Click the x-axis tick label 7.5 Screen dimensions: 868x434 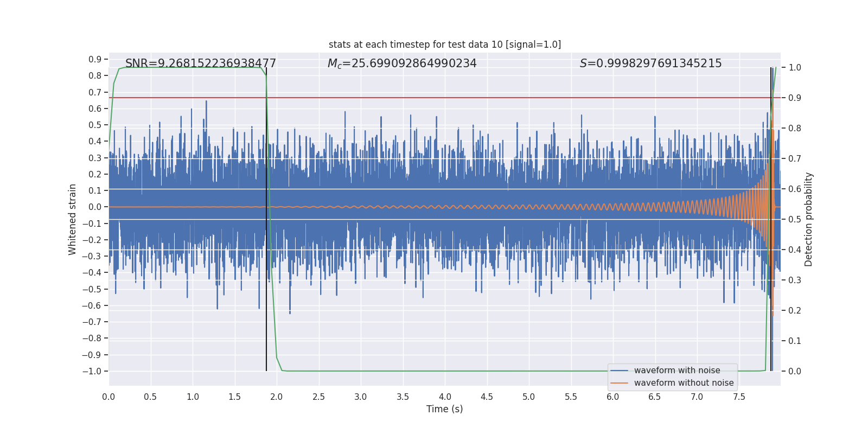(x=739, y=397)
